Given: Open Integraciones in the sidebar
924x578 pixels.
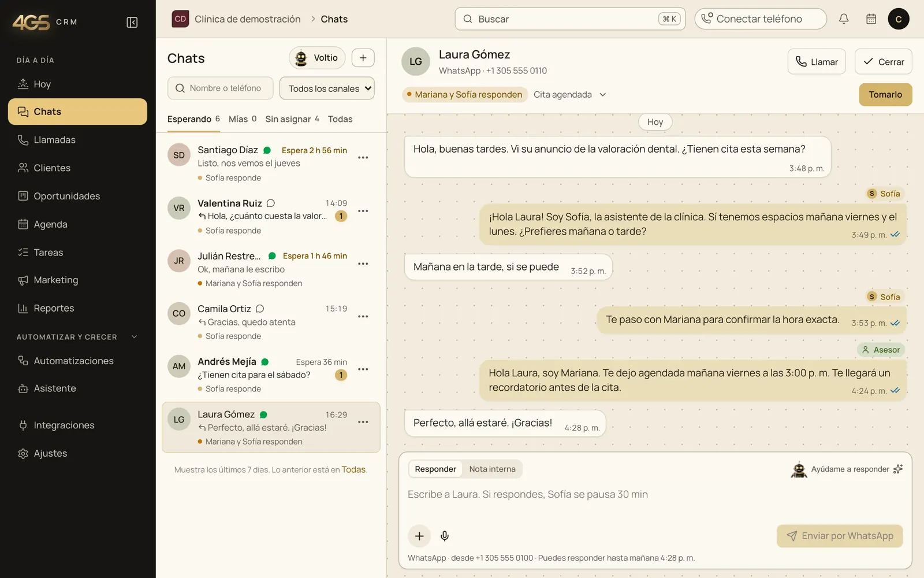Looking at the screenshot, I should click(x=77, y=425).
